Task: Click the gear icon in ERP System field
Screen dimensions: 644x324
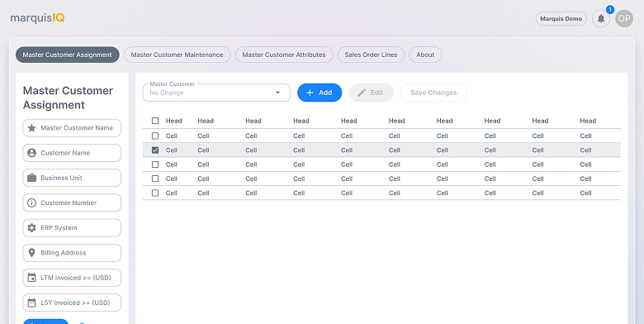Action: pyautogui.click(x=31, y=228)
